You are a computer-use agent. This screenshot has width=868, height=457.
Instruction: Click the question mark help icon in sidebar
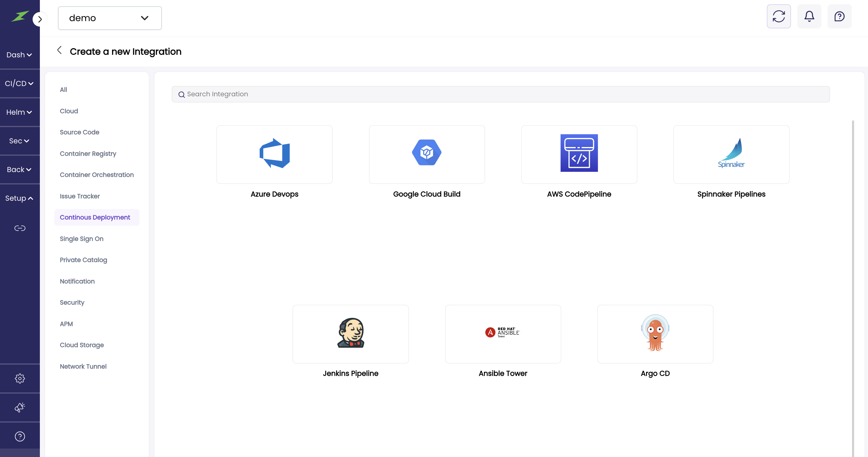click(x=20, y=436)
